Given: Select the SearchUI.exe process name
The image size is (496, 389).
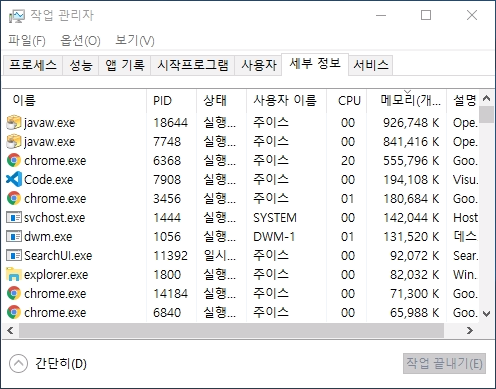Looking at the screenshot, I should point(58,256).
